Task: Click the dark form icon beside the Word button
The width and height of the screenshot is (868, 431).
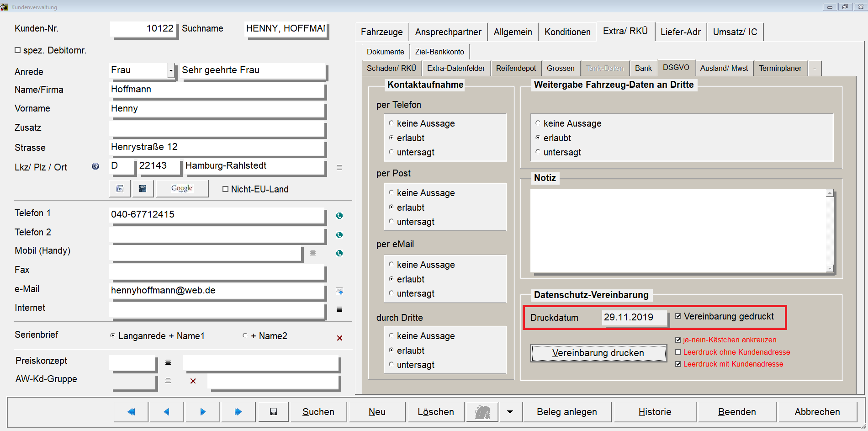Action: [143, 188]
